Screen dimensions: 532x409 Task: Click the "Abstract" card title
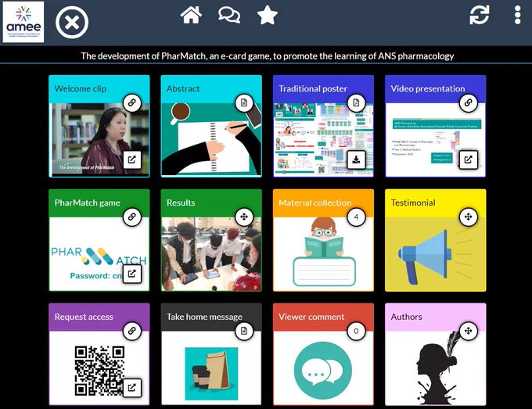pos(183,88)
